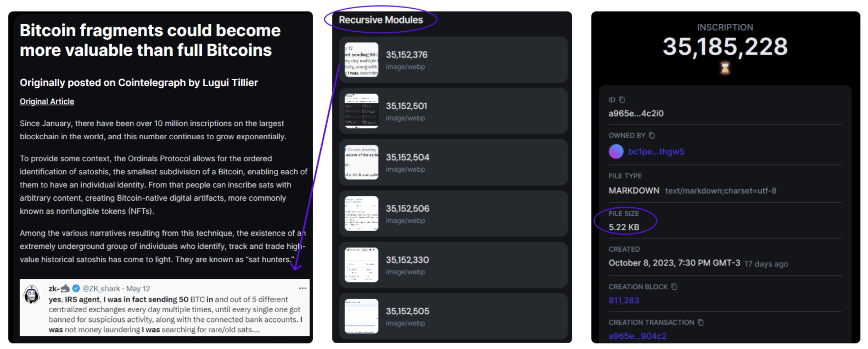Open creation block 811,283
The width and height of the screenshot is (868, 349).
click(x=624, y=300)
